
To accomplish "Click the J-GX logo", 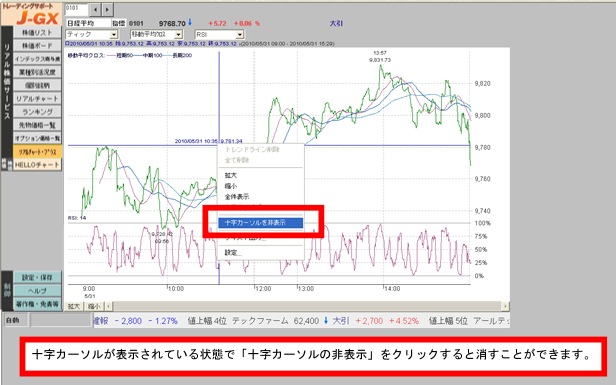I will tap(31, 14).
